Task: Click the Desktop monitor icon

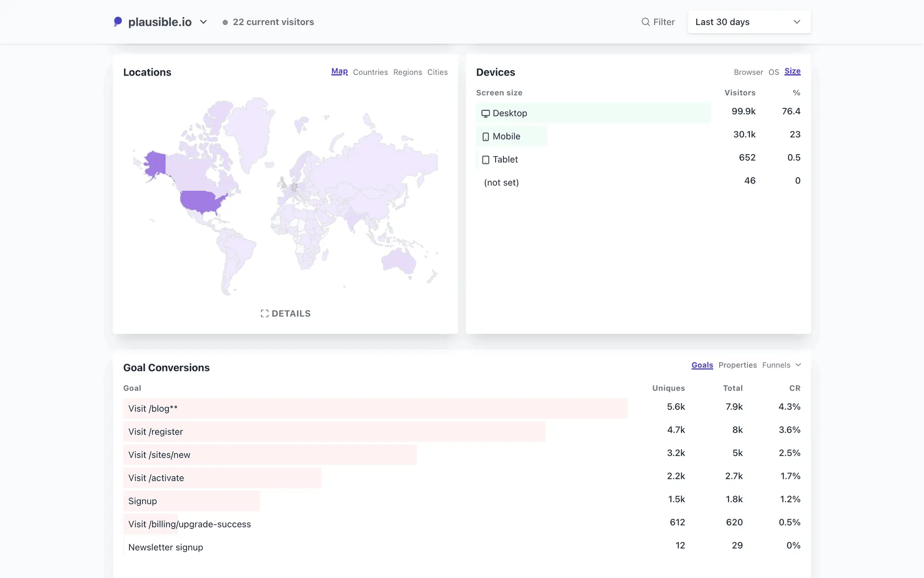Action: pos(486,114)
